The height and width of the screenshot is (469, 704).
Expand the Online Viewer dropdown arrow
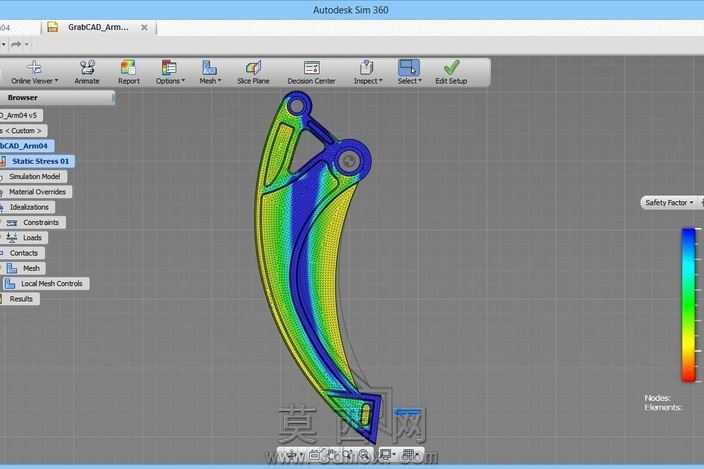click(x=57, y=81)
